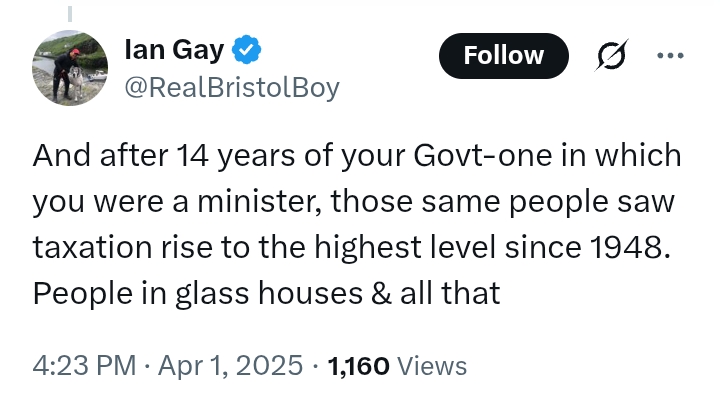Click 'People in glass houses & all that'

(x=266, y=293)
